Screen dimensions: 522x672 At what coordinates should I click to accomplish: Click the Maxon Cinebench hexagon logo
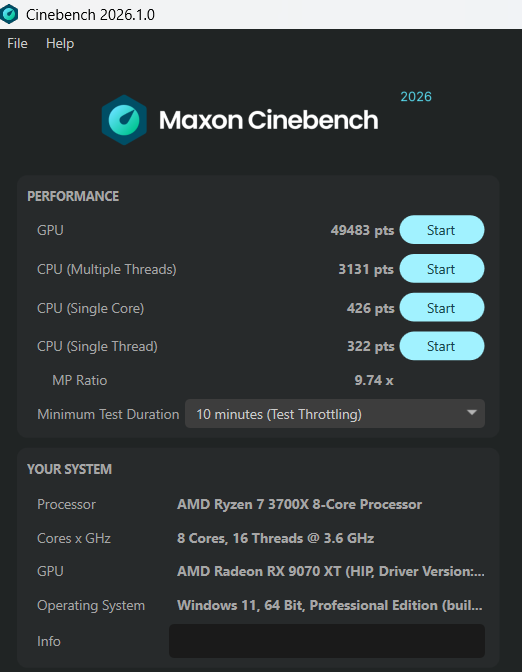(x=124, y=120)
